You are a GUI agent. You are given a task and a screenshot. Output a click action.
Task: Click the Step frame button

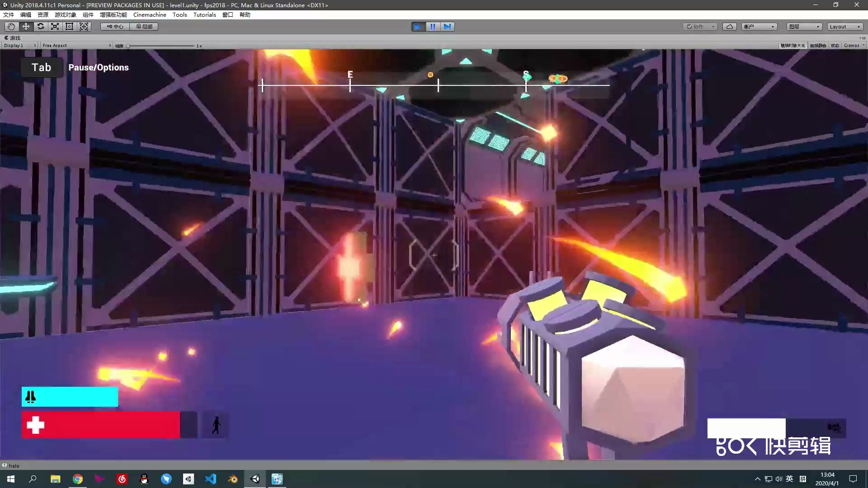(x=447, y=27)
